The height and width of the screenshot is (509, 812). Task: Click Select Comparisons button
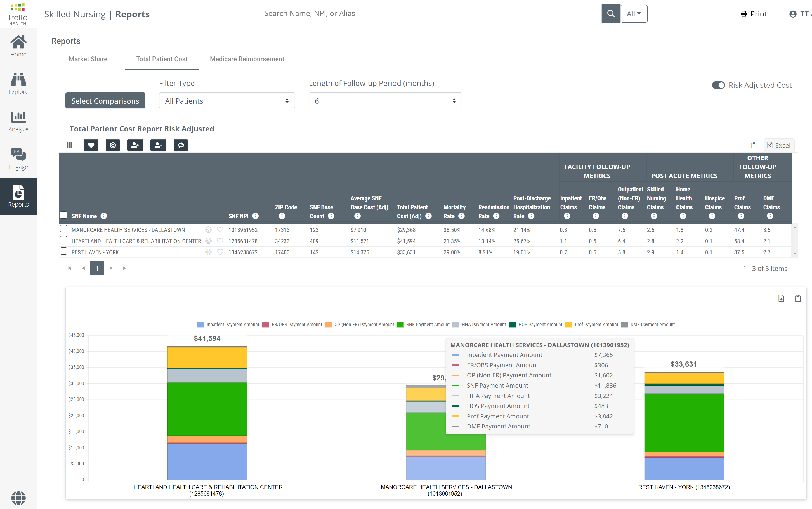(x=105, y=101)
